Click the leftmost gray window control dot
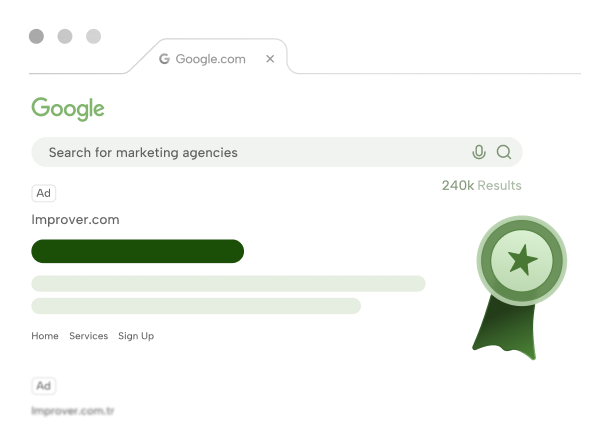The height and width of the screenshot is (421, 600). coord(37,37)
